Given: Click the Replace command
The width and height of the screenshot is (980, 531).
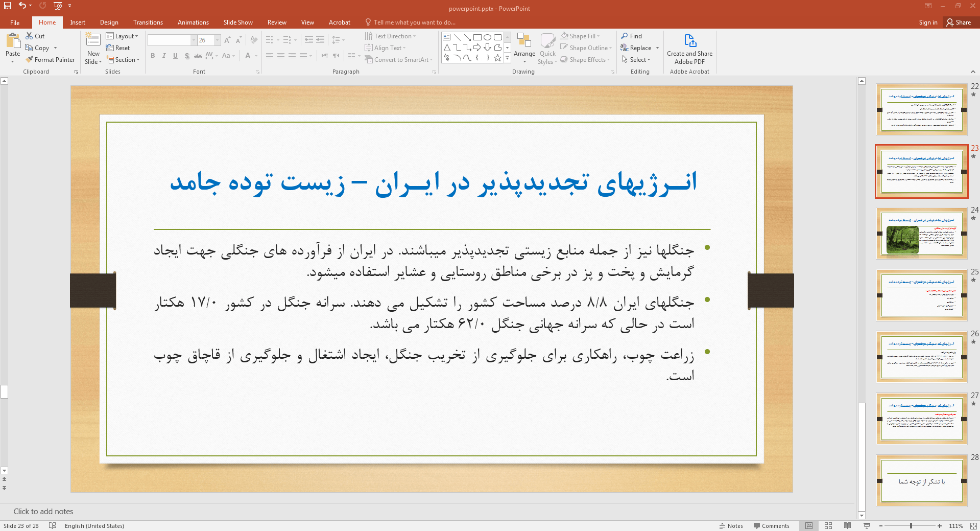Looking at the screenshot, I should [x=636, y=48].
